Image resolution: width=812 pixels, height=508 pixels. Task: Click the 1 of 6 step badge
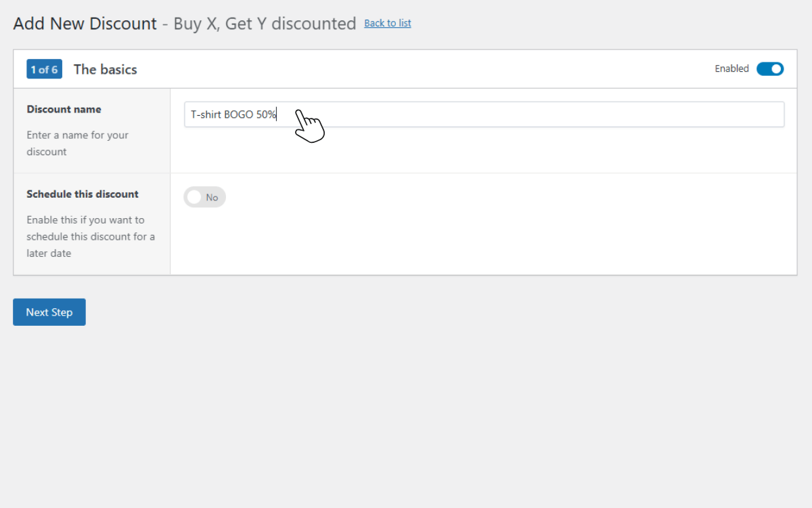click(x=44, y=69)
